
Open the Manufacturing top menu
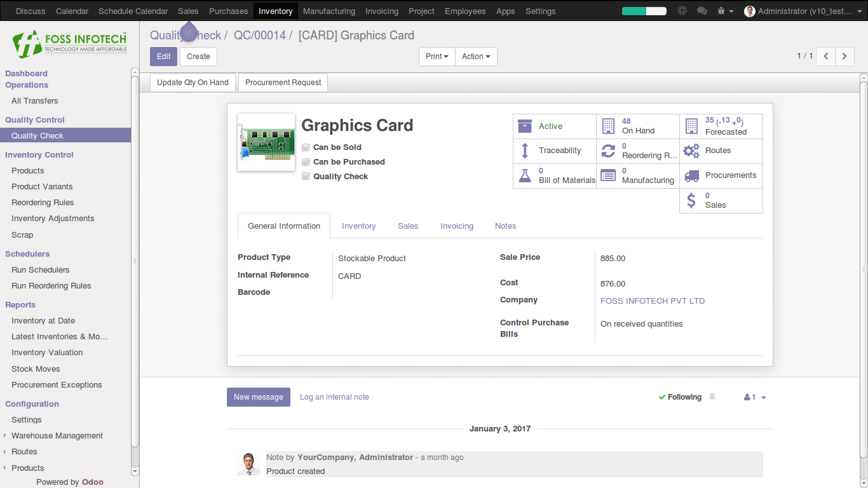(329, 11)
